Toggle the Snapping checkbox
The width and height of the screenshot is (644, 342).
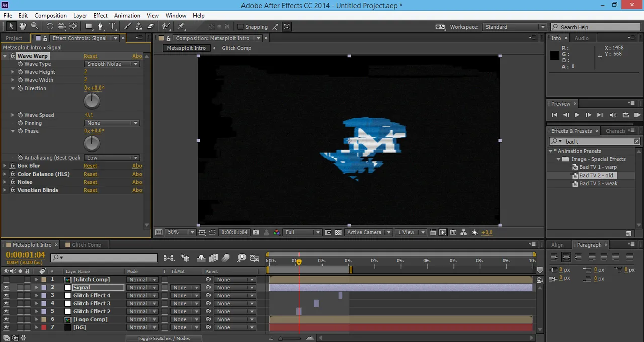[x=240, y=27]
